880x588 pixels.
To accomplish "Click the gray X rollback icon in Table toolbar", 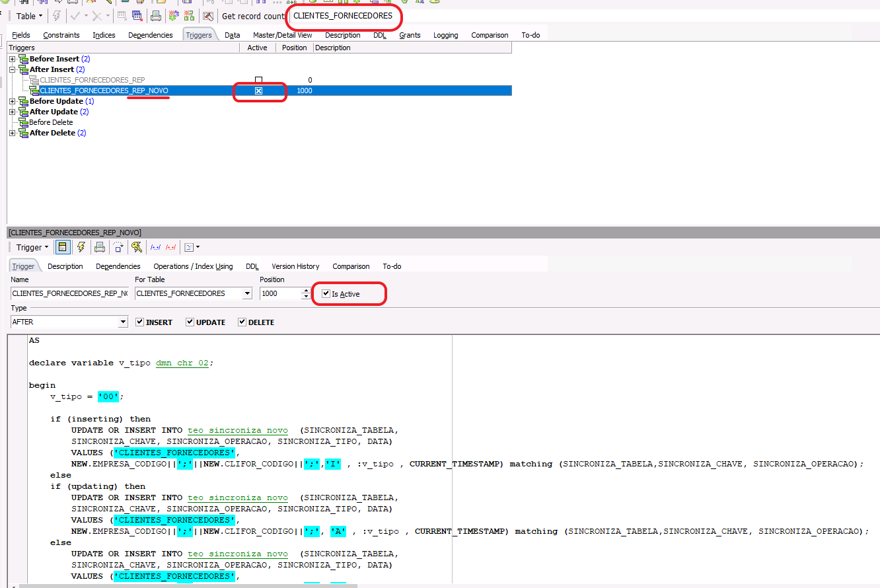I will [97, 16].
